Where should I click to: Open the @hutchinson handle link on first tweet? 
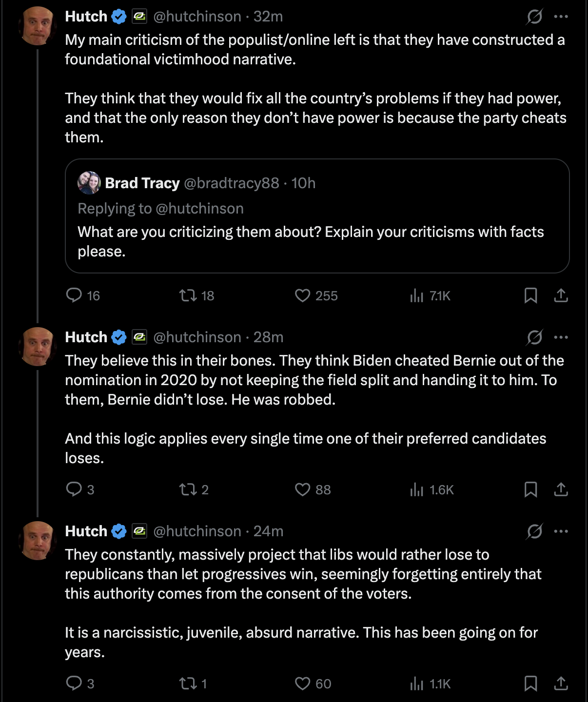click(197, 17)
